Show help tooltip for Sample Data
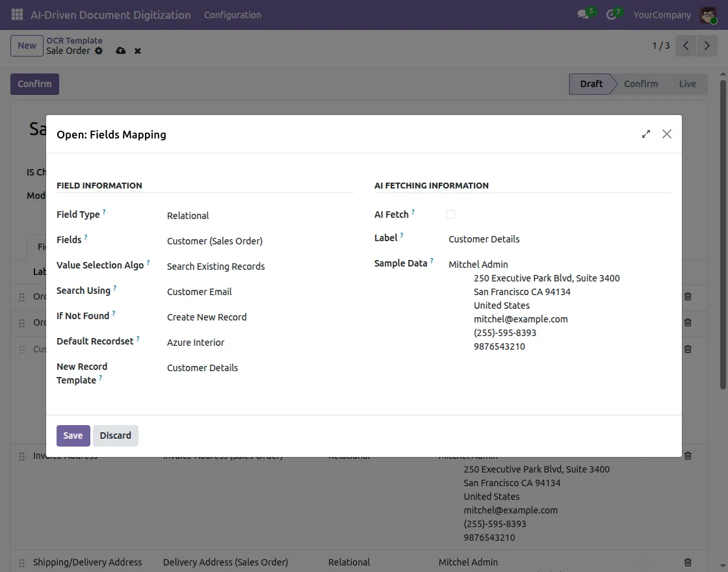 pyautogui.click(x=432, y=261)
